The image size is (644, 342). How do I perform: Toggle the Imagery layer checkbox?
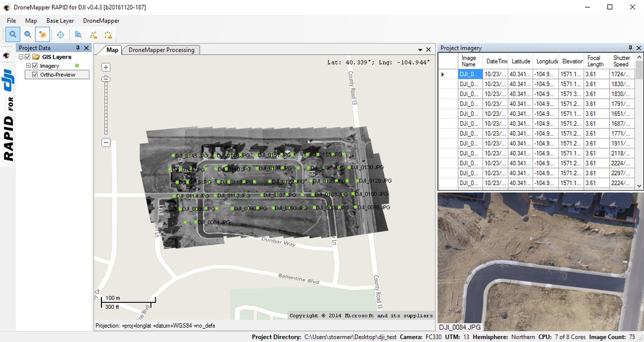pyautogui.click(x=34, y=66)
